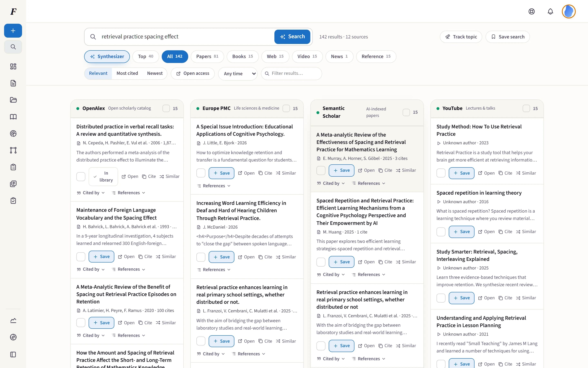Open the citation graph nodes icon in sidebar
This screenshot has height=368, width=588.
click(13, 150)
